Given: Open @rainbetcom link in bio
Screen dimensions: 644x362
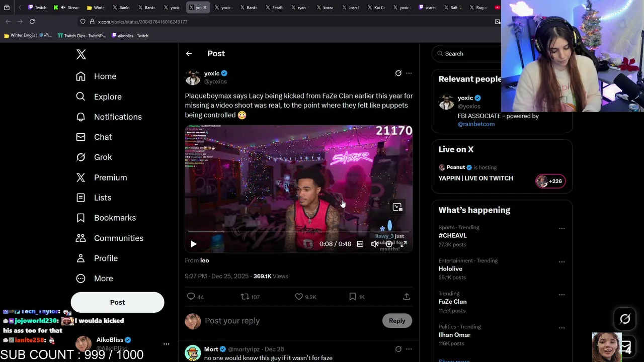Looking at the screenshot, I should (476, 124).
